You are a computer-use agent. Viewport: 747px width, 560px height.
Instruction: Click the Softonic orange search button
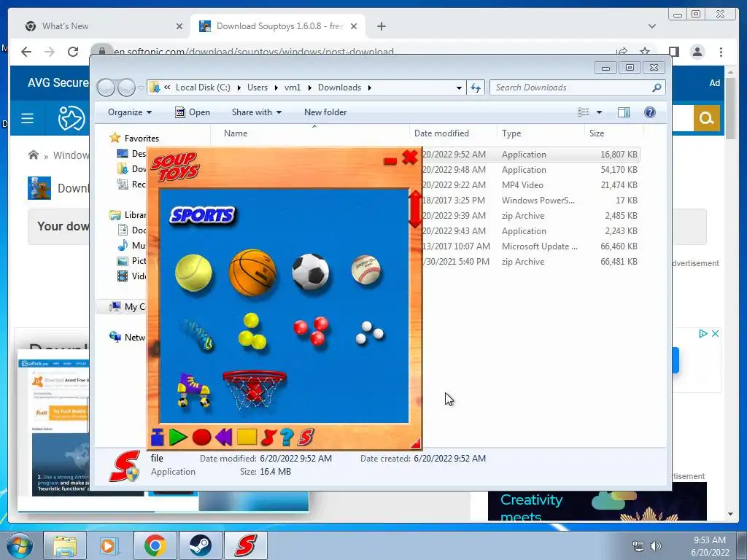click(x=706, y=118)
